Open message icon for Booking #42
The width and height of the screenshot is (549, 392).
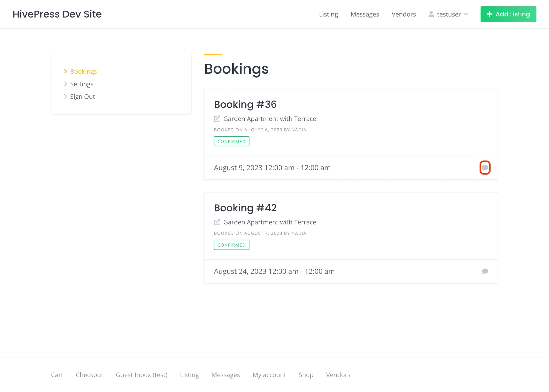tap(485, 271)
